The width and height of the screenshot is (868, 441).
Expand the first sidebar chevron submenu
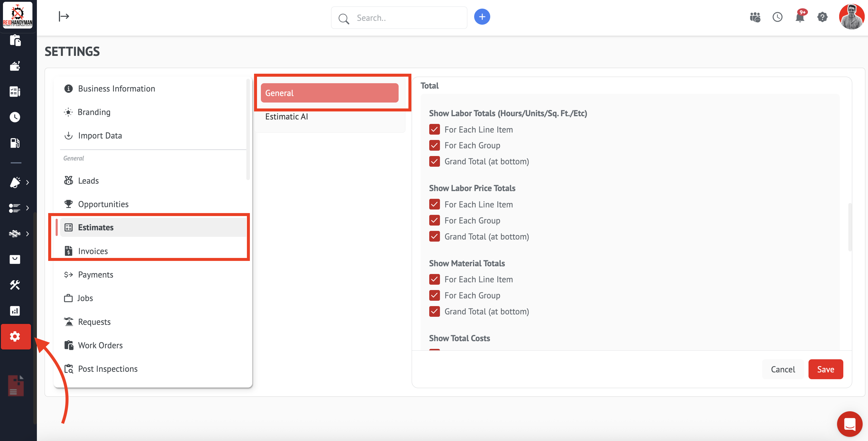27,182
